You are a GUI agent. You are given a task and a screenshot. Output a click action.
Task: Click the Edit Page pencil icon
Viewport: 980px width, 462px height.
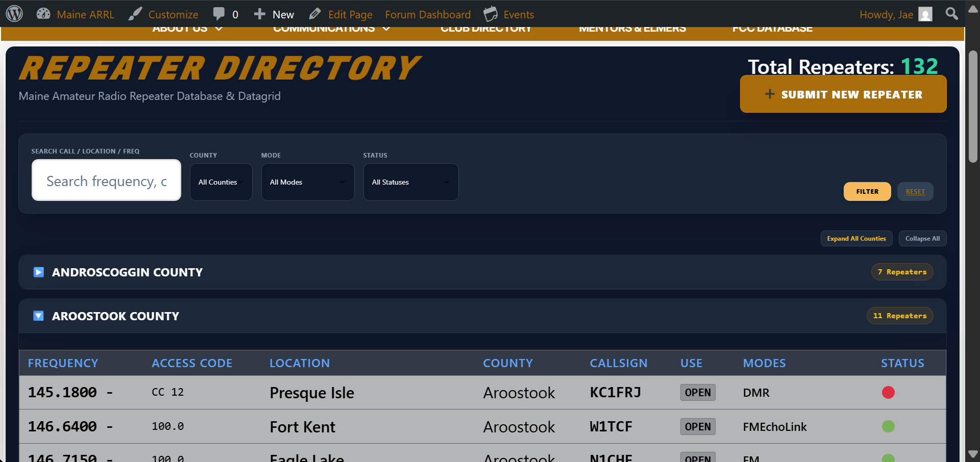point(315,14)
